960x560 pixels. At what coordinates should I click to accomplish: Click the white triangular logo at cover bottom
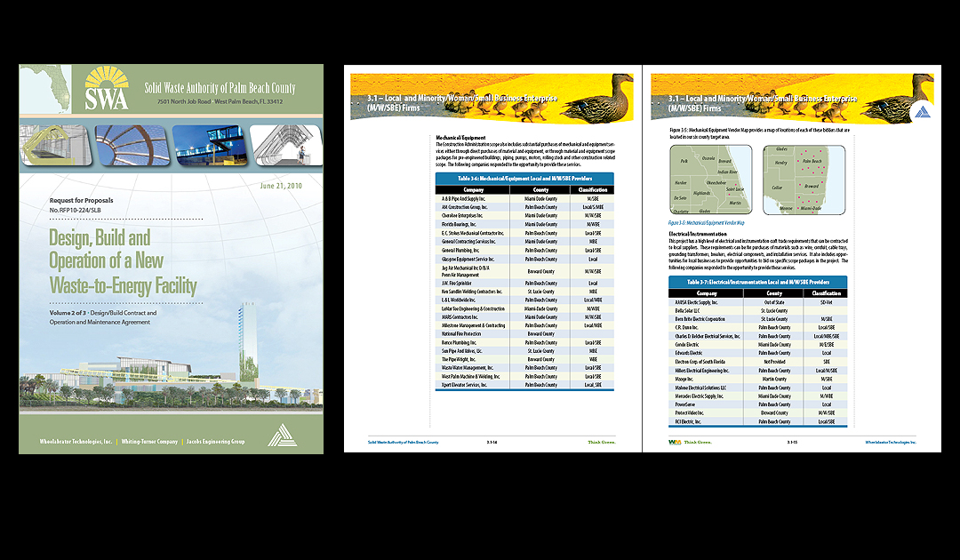pyautogui.click(x=283, y=436)
